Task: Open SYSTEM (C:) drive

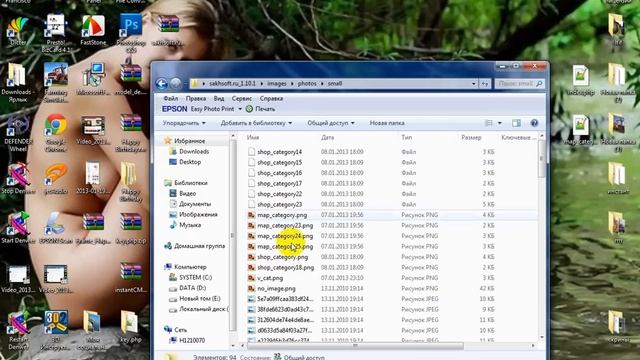Action: pos(196,278)
